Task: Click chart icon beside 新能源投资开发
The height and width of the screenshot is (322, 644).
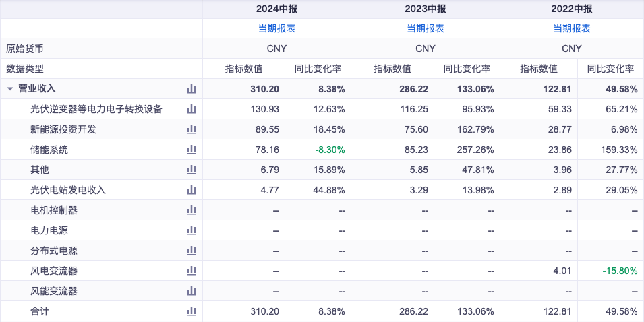Action: 192,129
